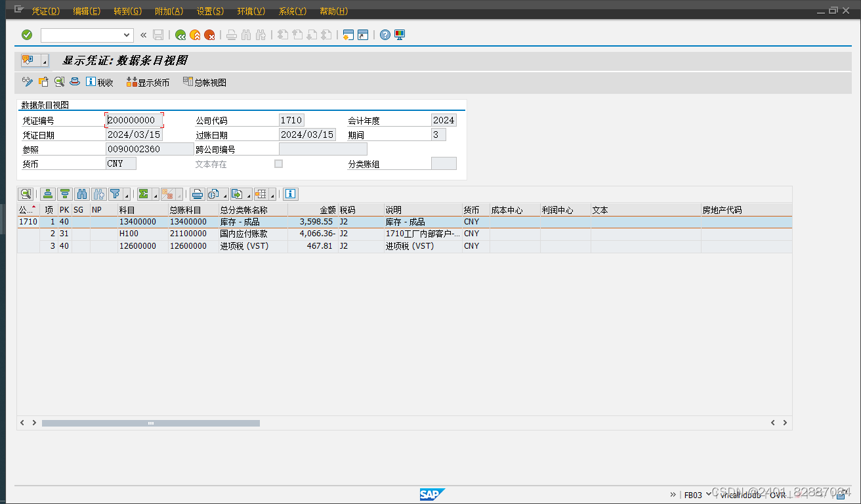This screenshot has height=504, width=861.
Task: Click the 总帐视图 button
Action: point(205,82)
